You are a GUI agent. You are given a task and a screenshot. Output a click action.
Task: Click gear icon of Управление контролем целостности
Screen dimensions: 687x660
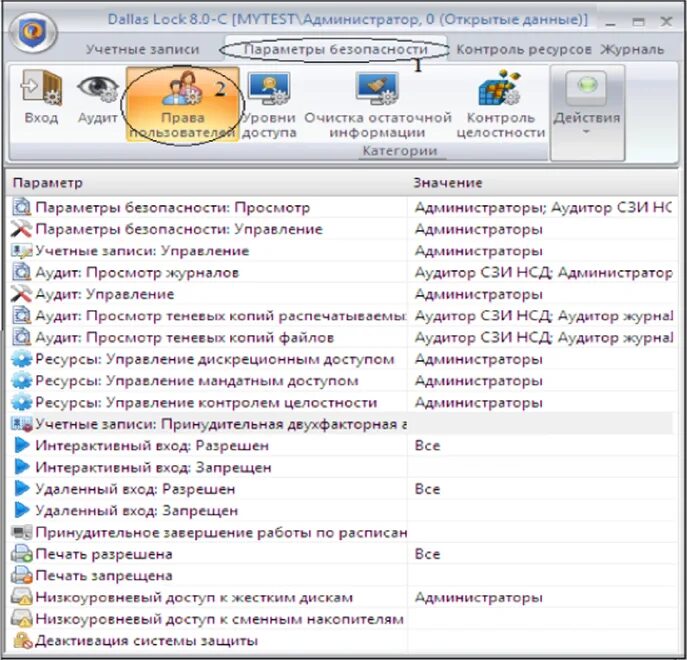21,402
